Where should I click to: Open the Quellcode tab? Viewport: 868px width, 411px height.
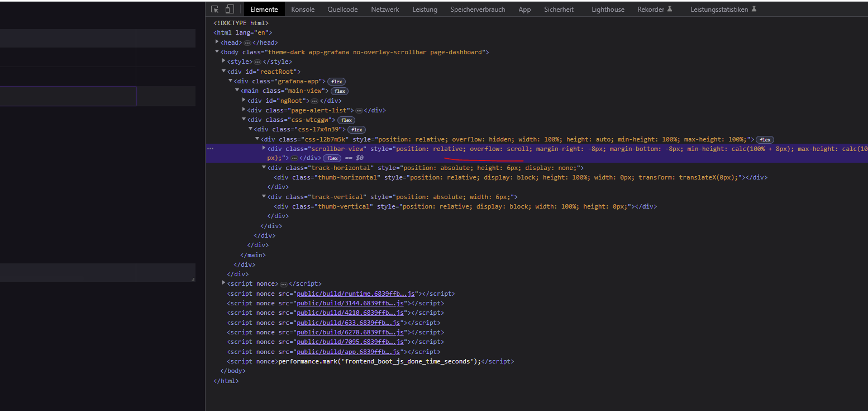point(342,10)
